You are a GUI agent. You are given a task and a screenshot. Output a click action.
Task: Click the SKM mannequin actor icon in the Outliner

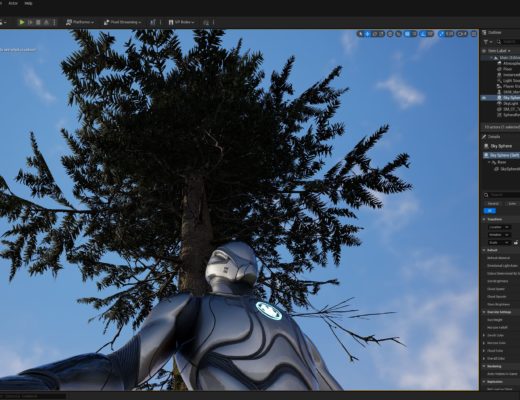pyautogui.click(x=499, y=92)
